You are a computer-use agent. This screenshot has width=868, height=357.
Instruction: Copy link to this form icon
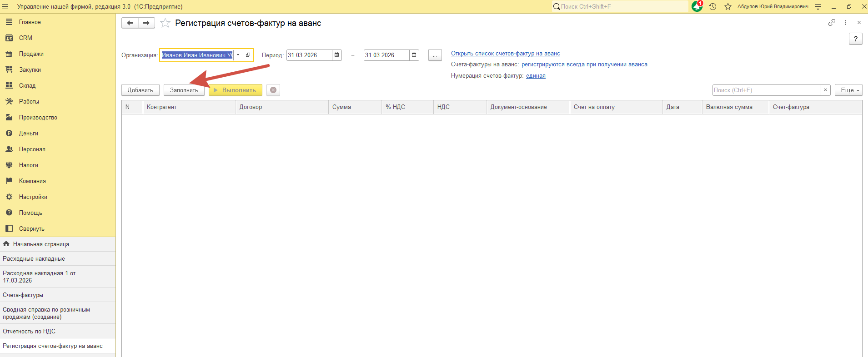tap(832, 23)
